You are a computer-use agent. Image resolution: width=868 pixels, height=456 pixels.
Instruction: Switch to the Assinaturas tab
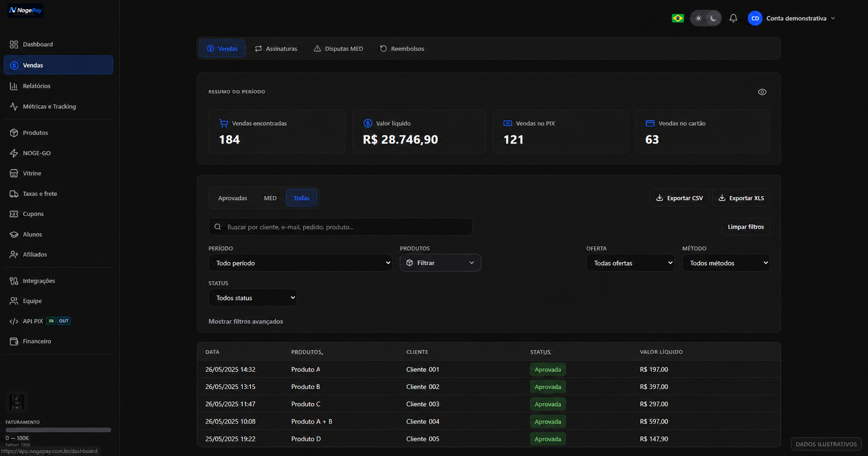(x=276, y=49)
